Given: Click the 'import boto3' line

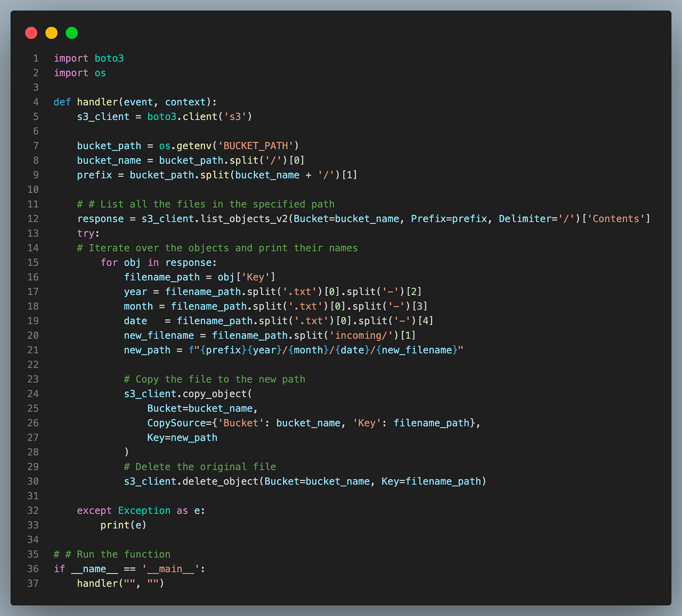Looking at the screenshot, I should point(89,58).
